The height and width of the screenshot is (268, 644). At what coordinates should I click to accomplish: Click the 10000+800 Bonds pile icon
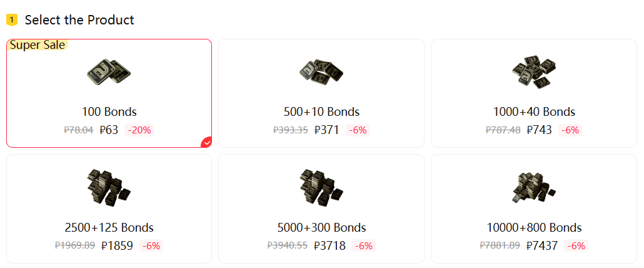click(534, 188)
